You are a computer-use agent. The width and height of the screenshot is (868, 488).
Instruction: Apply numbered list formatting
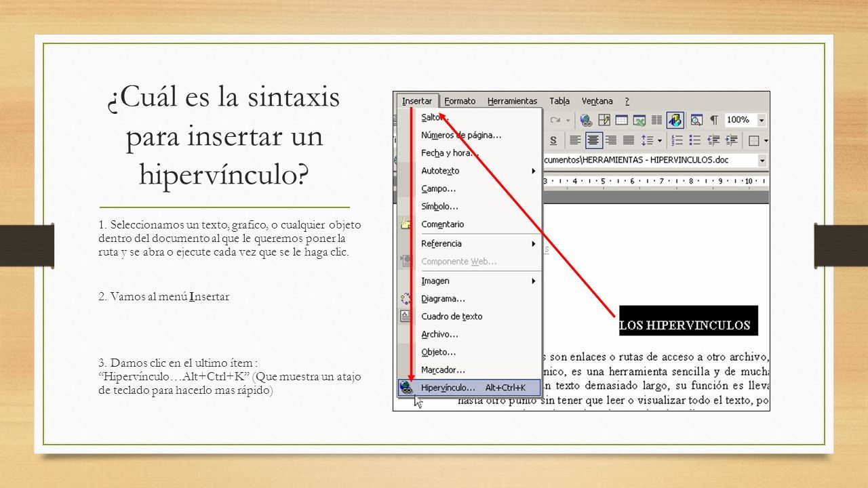[677, 140]
